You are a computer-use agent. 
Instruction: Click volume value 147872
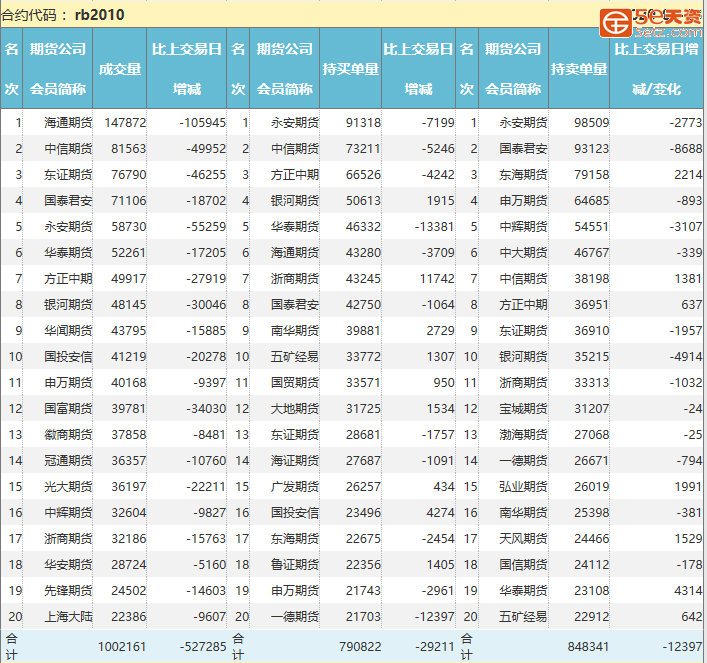coord(125,123)
